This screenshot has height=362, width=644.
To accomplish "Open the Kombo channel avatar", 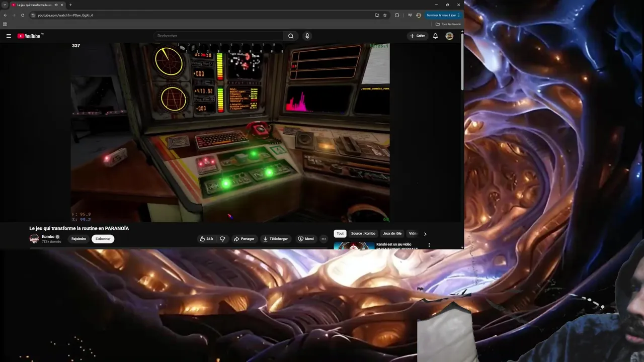I will 34,239.
